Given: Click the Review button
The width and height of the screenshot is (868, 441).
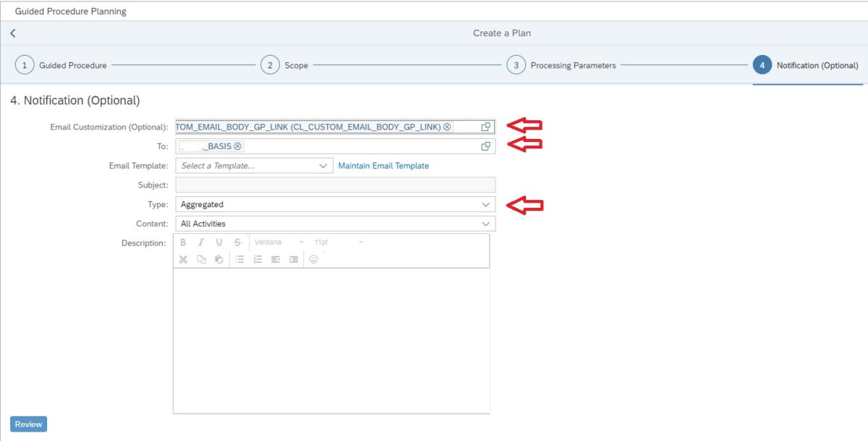Looking at the screenshot, I should click(x=27, y=424).
